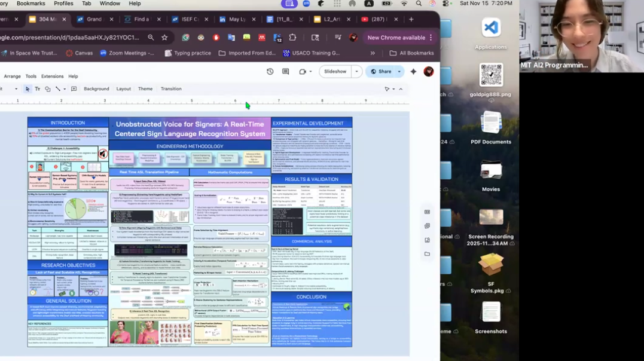Viewport: 644px width, 361px height.
Task: Click the Slideshow button
Action: click(335, 72)
